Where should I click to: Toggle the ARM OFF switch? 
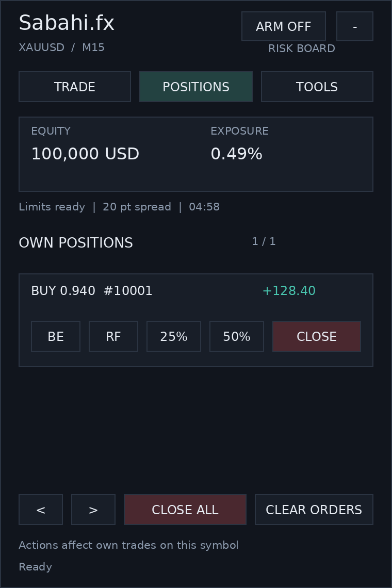click(x=284, y=26)
